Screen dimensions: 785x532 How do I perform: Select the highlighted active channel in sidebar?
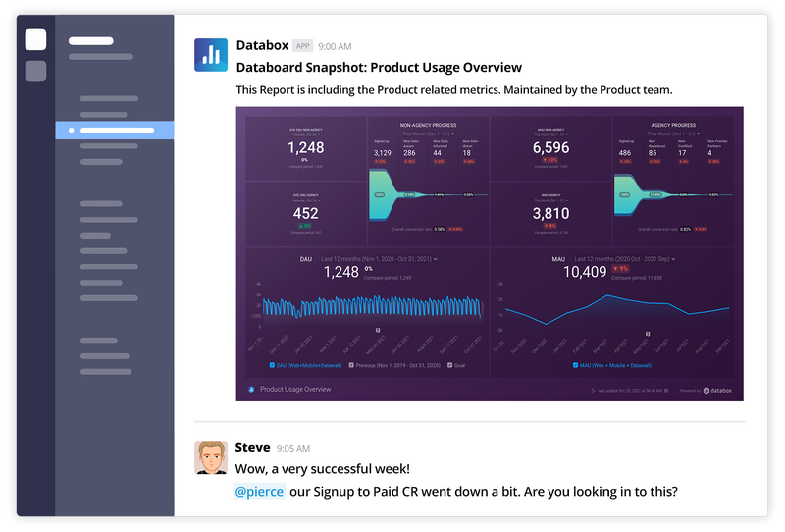(x=115, y=131)
